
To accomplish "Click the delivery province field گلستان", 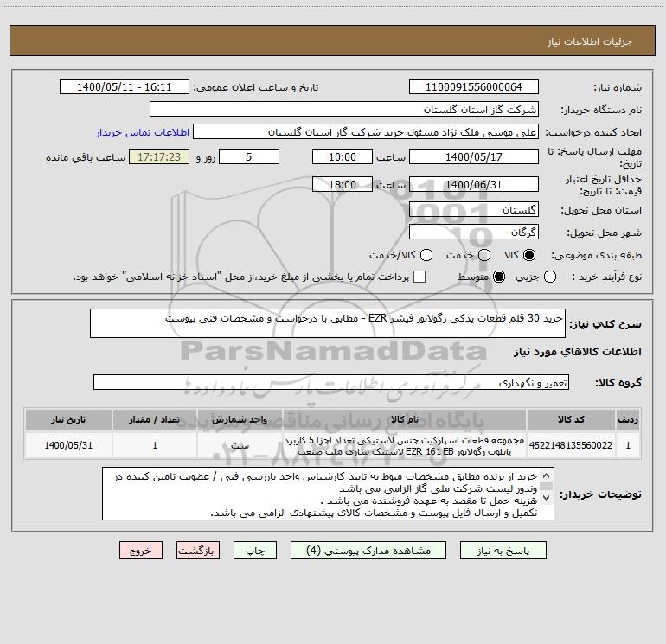I will pos(474,210).
